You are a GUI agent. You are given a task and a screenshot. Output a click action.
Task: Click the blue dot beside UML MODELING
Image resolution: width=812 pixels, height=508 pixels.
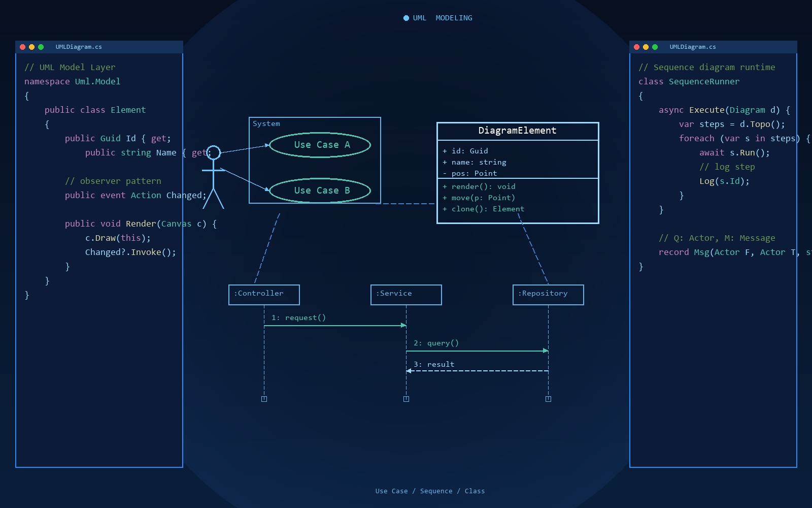click(406, 18)
